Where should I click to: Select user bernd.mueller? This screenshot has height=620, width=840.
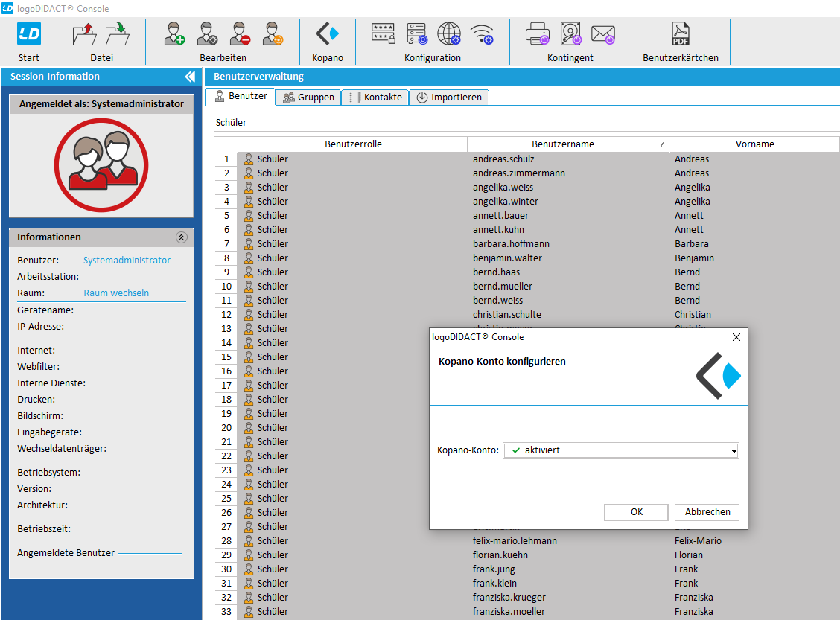503,287
